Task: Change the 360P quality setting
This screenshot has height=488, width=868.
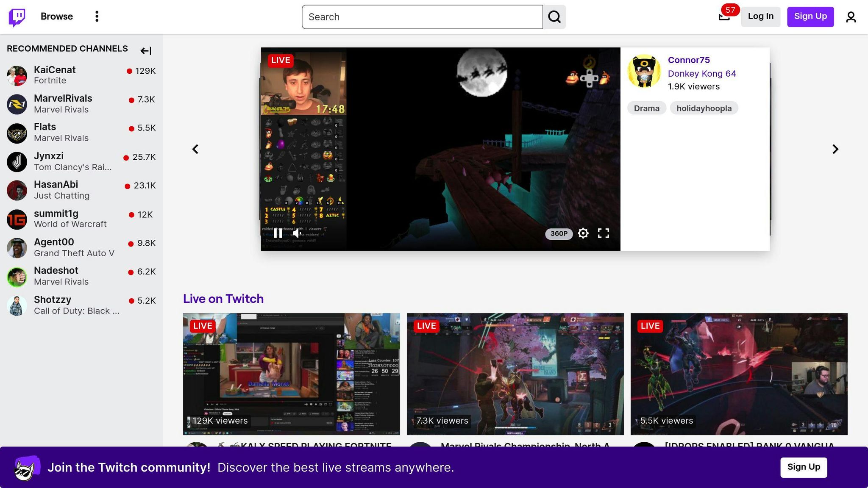Action: tap(559, 234)
